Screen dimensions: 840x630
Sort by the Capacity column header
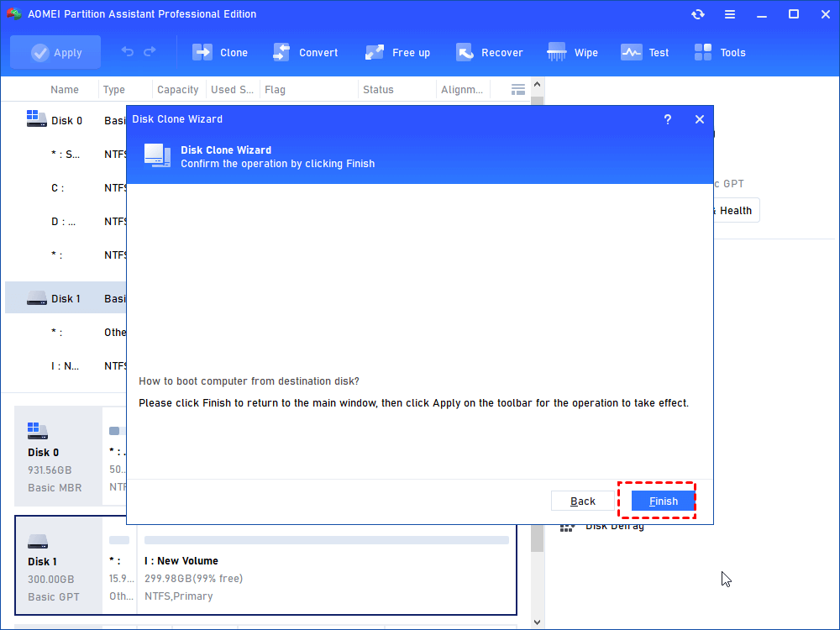178,90
